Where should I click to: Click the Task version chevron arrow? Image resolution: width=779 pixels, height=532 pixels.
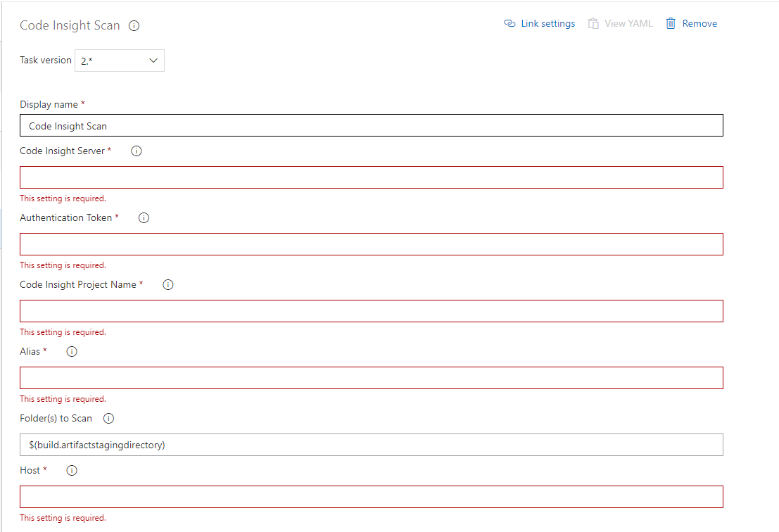point(153,61)
